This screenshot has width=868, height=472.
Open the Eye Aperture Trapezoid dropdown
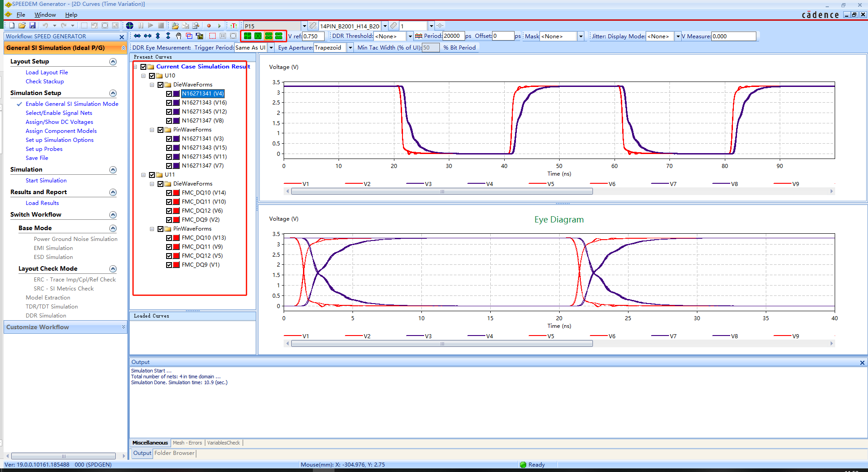[x=350, y=48]
